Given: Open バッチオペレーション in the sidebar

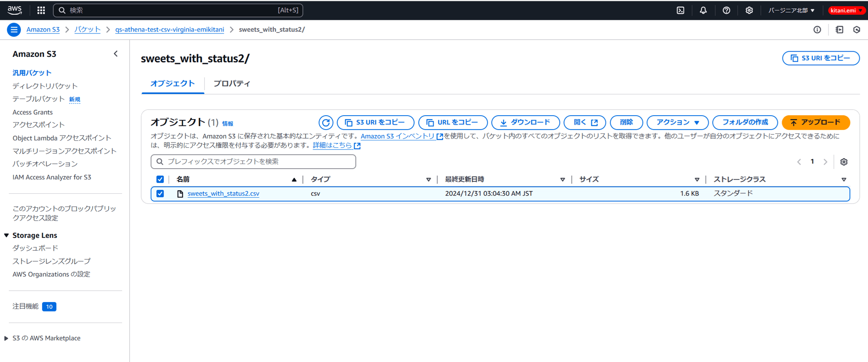Looking at the screenshot, I should (x=45, y=164).
